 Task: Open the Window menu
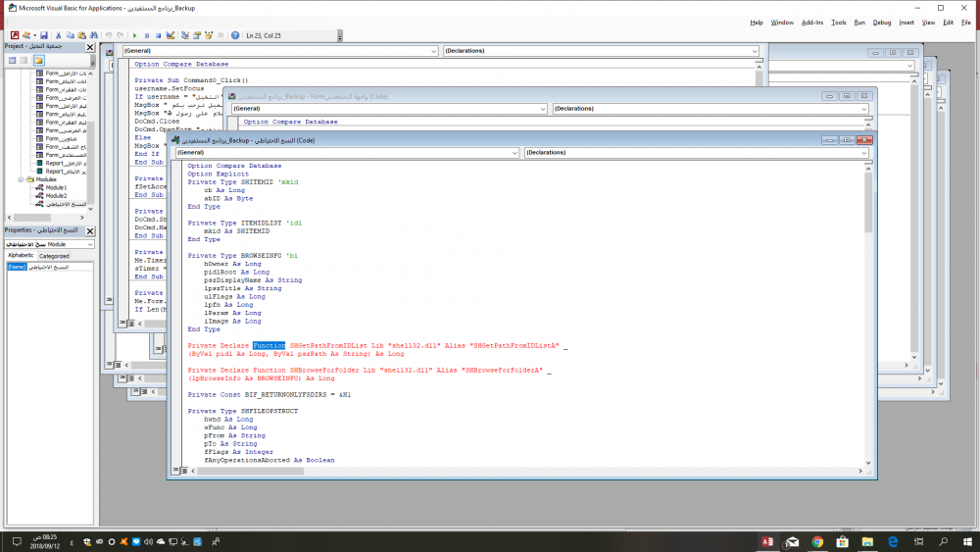782,23
